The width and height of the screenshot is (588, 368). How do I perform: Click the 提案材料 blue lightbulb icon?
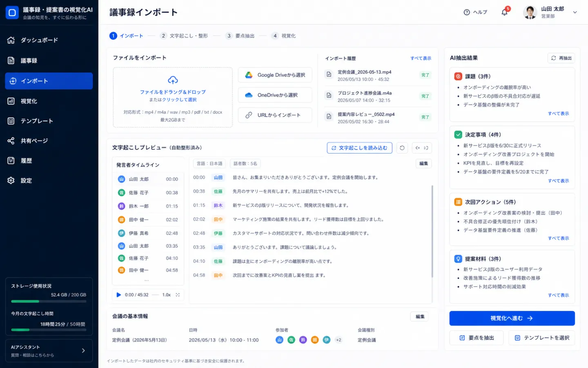(458, 259)
